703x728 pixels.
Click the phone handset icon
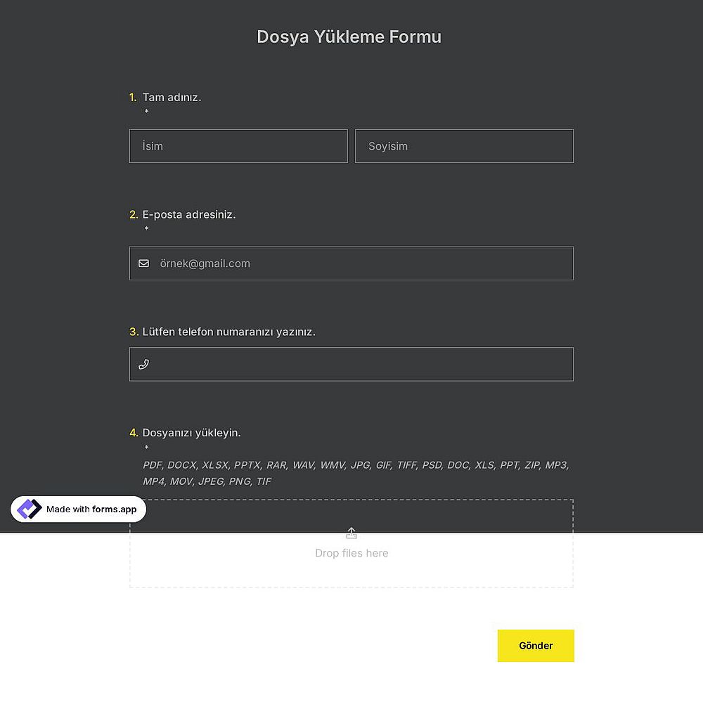[144, 365]
